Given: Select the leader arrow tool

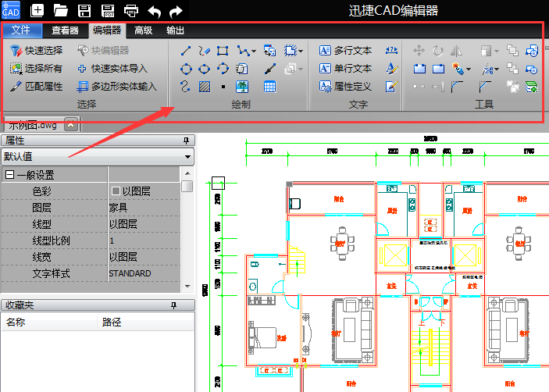Looking at the screenshot, I should (x=270, y=69).
